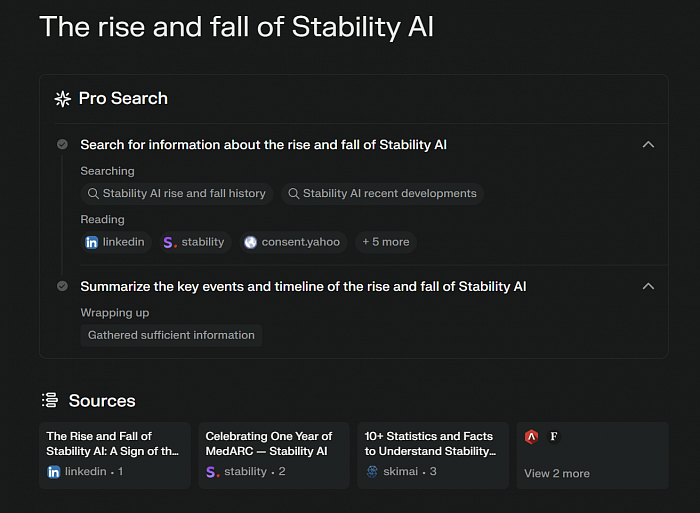Click the Sources list icon

(50, 400)
